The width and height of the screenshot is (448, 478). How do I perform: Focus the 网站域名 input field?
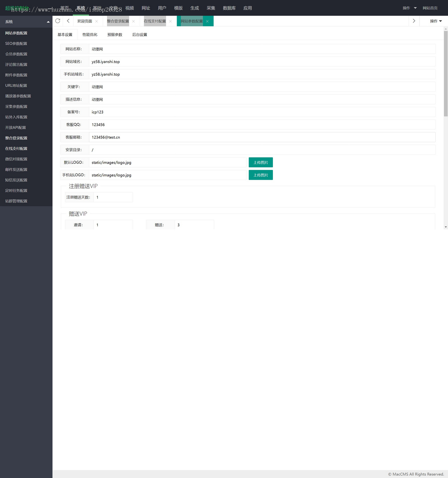262,62
